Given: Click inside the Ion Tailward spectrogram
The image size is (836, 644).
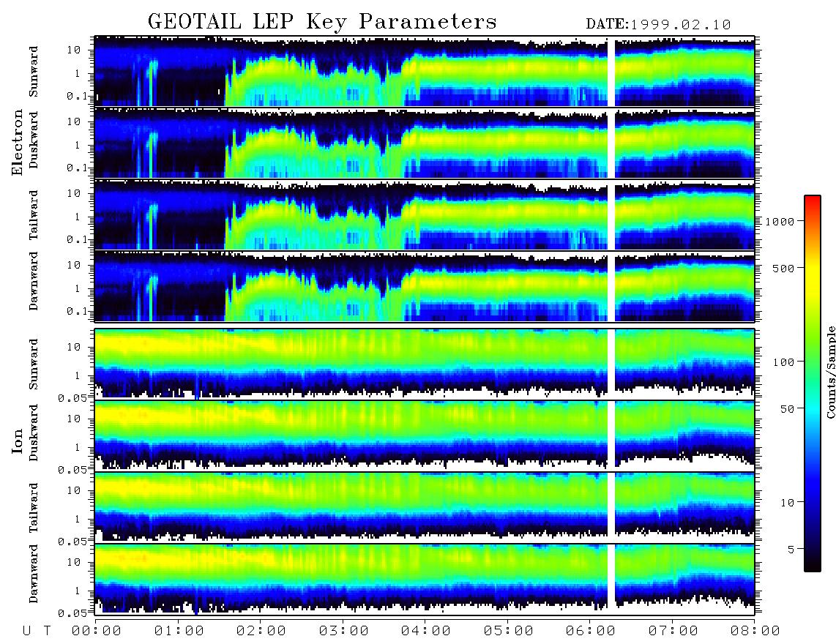Looking at the screenshot, I should click(x=425, y=508).
